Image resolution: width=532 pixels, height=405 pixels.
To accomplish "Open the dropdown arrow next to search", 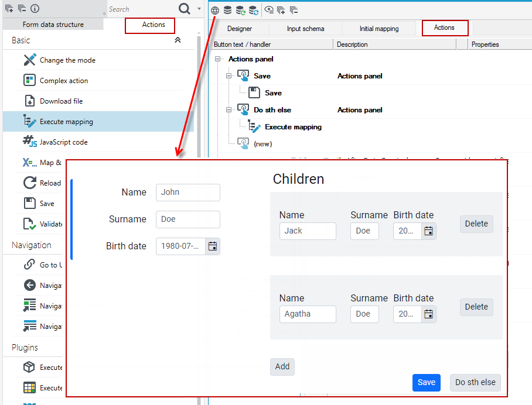I will click(x=199, y=9).
